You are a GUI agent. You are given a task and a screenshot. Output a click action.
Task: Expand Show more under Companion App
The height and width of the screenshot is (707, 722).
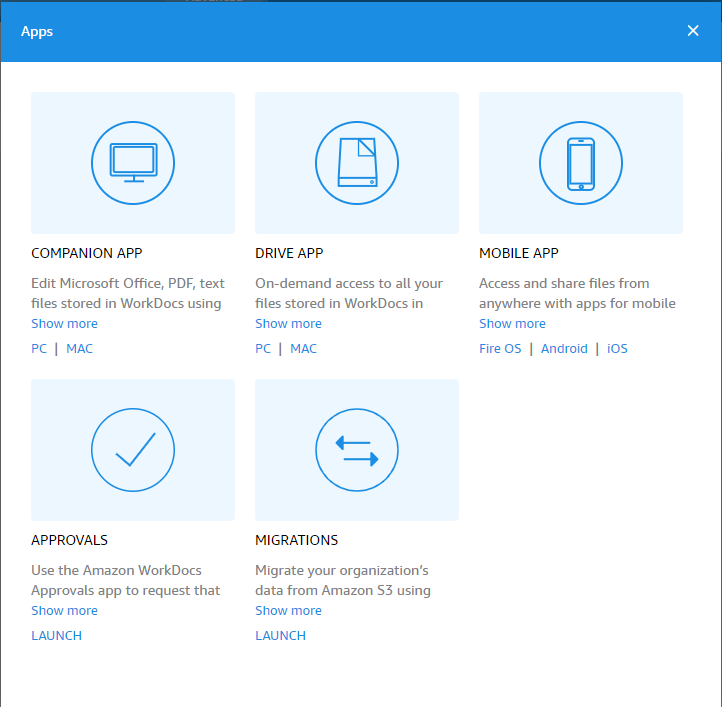point(64,323)
